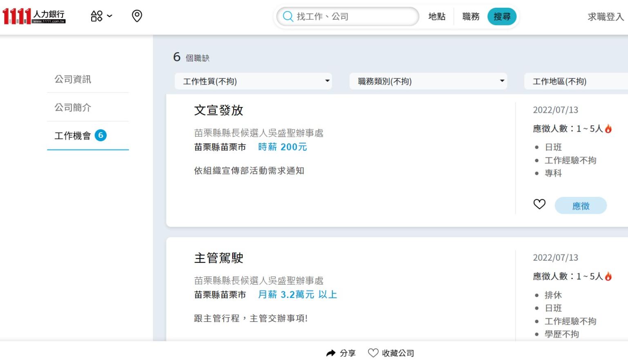Click the blue 6 job count badge
The width and height of the screenshot is (628, 364).
tap(101, 135)
